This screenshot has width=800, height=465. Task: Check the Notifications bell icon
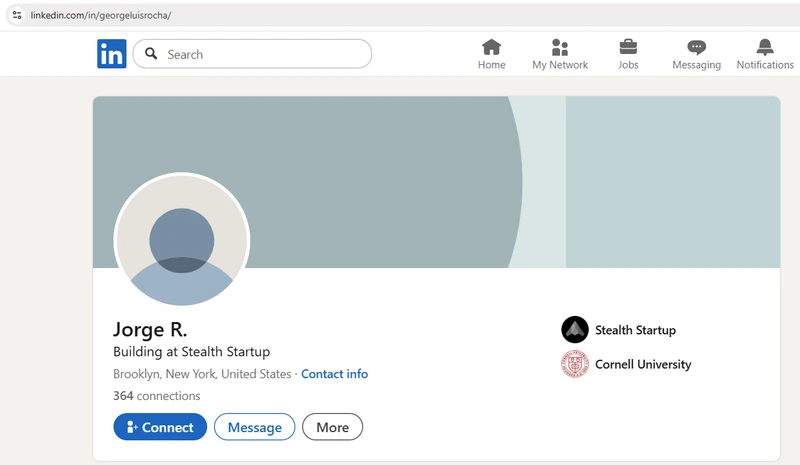[x=765, y=47]
